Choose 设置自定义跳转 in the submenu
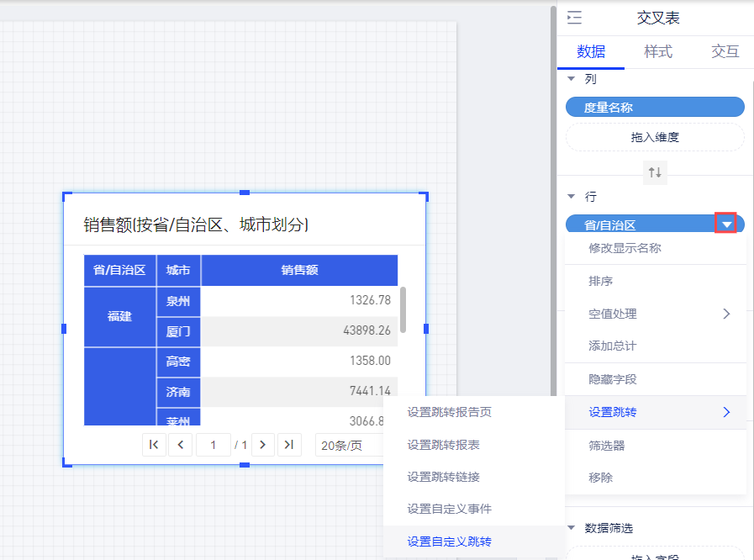 click(x=449, y=542)
